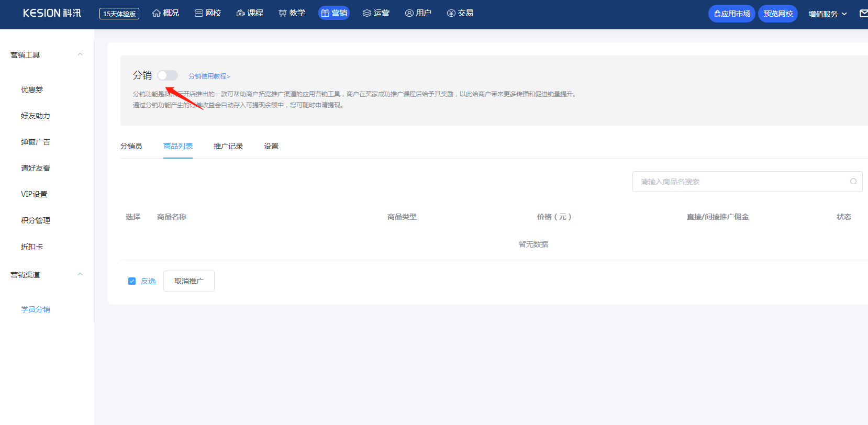Open the 分销使用教程 link
This screenshot has height=425, width=868.
pyautogui.click(x=209, y=76)
